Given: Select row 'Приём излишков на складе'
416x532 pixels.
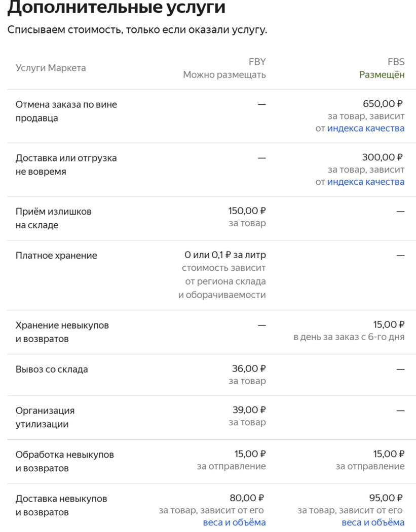Looking at the screenshot, I should 53,218.
